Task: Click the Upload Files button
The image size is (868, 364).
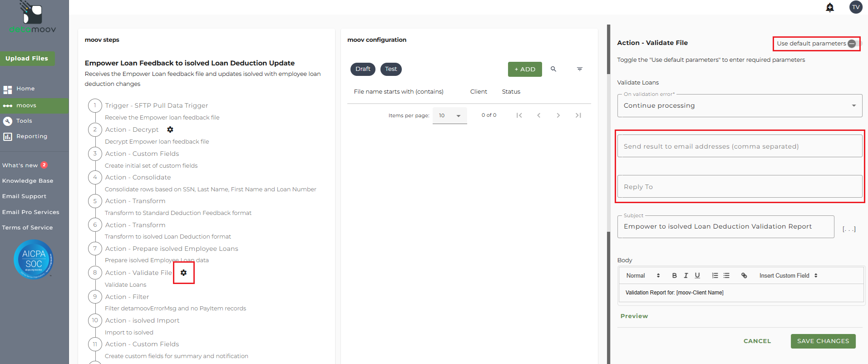Action: tap(27, 59)
